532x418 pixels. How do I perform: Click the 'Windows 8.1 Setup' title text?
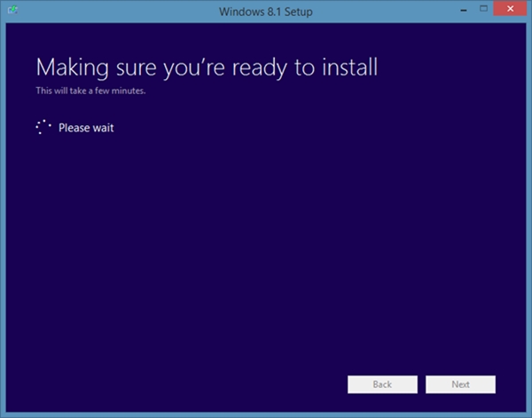pos(264,11)
